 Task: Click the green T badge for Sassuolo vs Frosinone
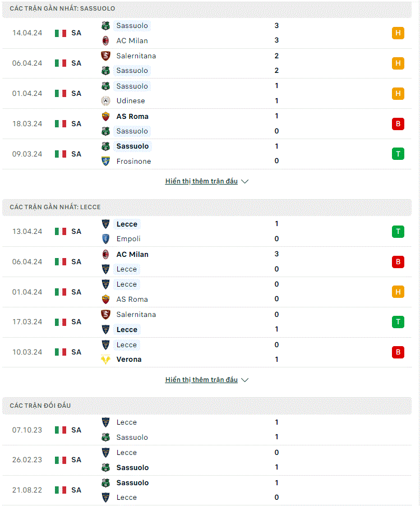(x=398, y=154)
